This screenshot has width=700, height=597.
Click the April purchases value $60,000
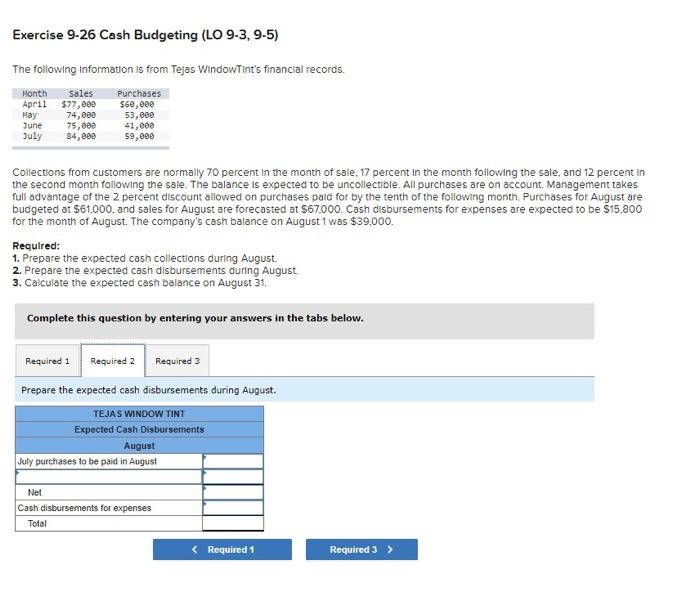[137, 104]
